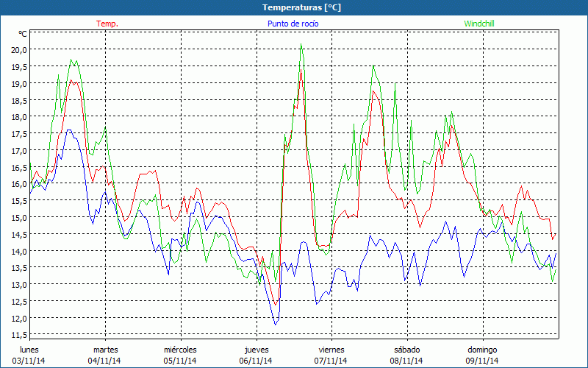Click the Temperaturas [°C] chart title
588x368 pixels.
tap(301, 7)
